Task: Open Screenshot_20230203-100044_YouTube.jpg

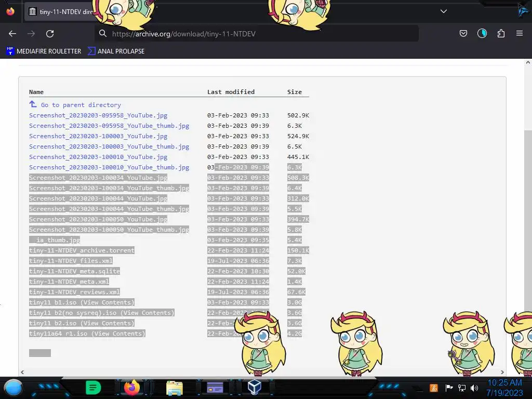Action: [x=98, y=198]
